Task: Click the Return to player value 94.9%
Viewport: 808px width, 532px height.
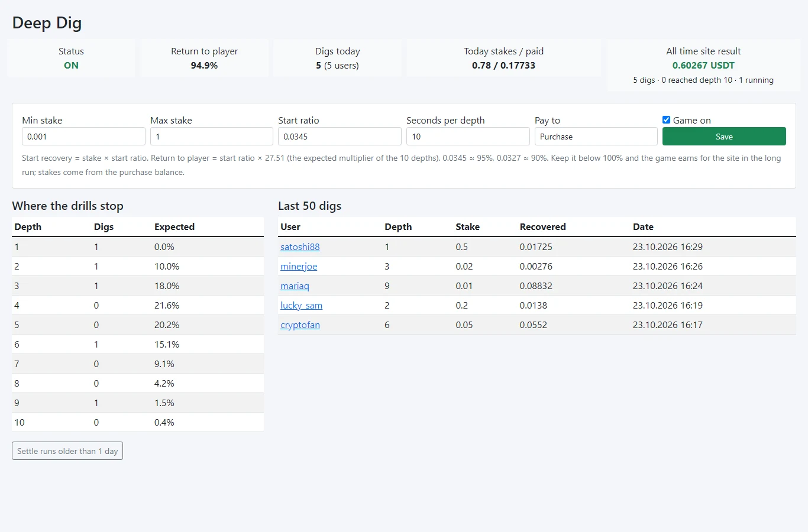Action: pos(204,65)
